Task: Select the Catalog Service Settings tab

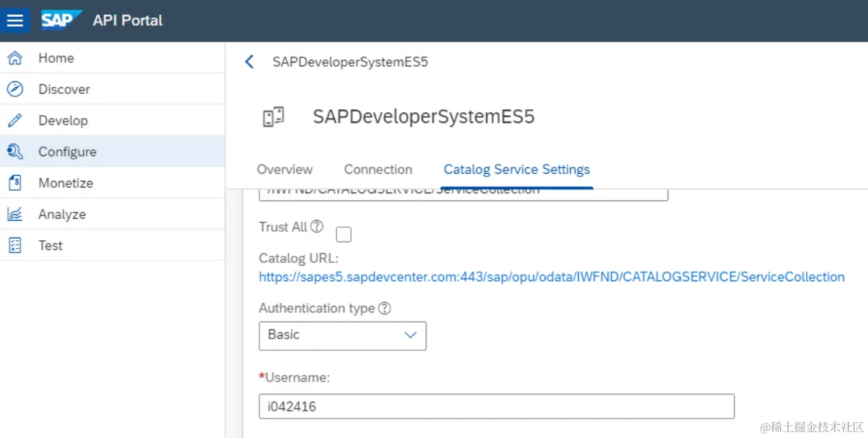Action: pos(516,169)
